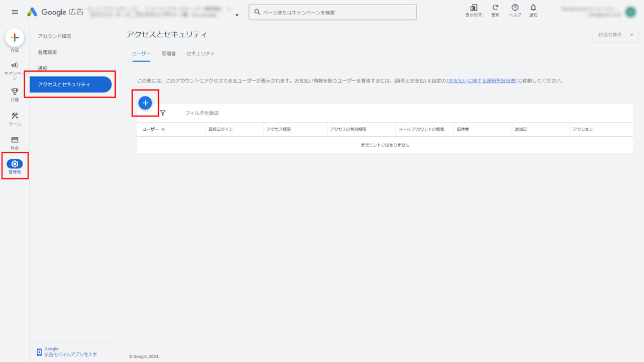Screen dimensions: 644x362
Task: Switch to the セキュリティ tab
Action: pos(200,54)
